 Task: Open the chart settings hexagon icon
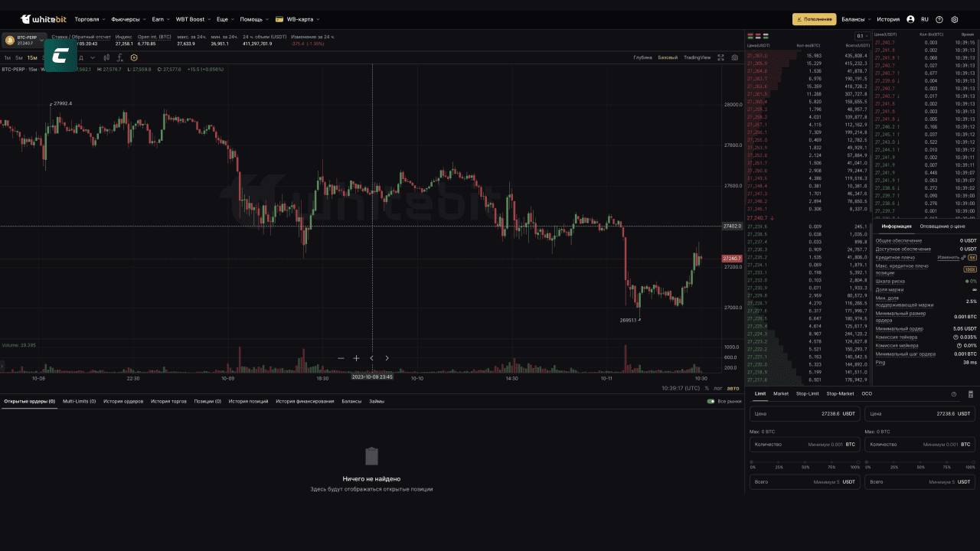tap(134, 57)
